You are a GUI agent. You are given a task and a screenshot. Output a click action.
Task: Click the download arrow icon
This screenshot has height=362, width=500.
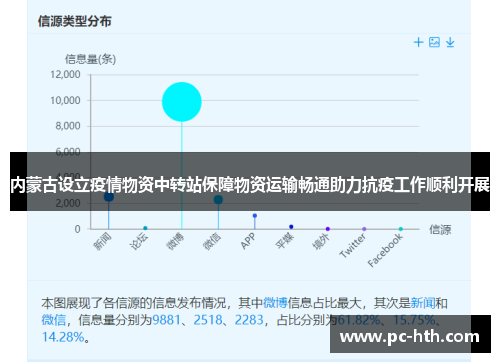click(x=450, y=42)
